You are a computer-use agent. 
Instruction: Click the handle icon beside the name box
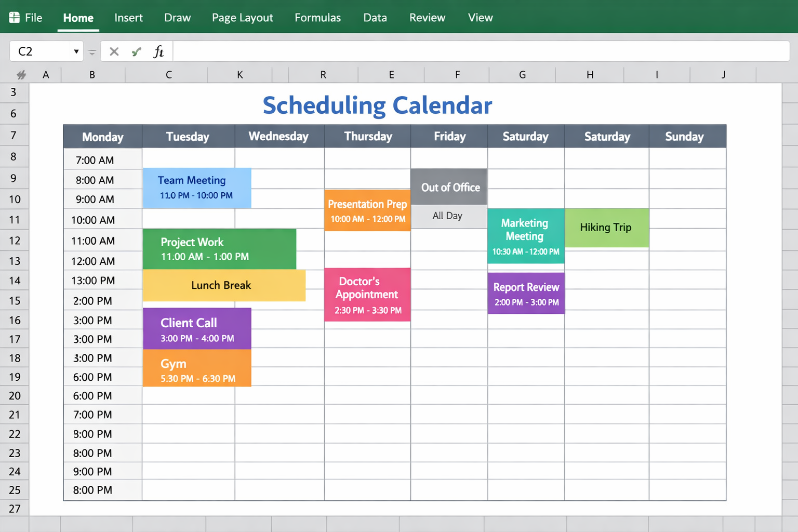(92, 52)
